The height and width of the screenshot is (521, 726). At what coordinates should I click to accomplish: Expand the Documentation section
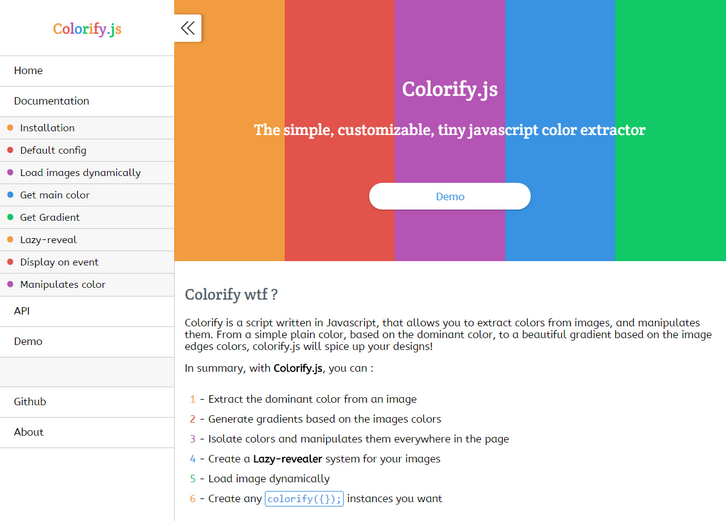tap(51, 101)
